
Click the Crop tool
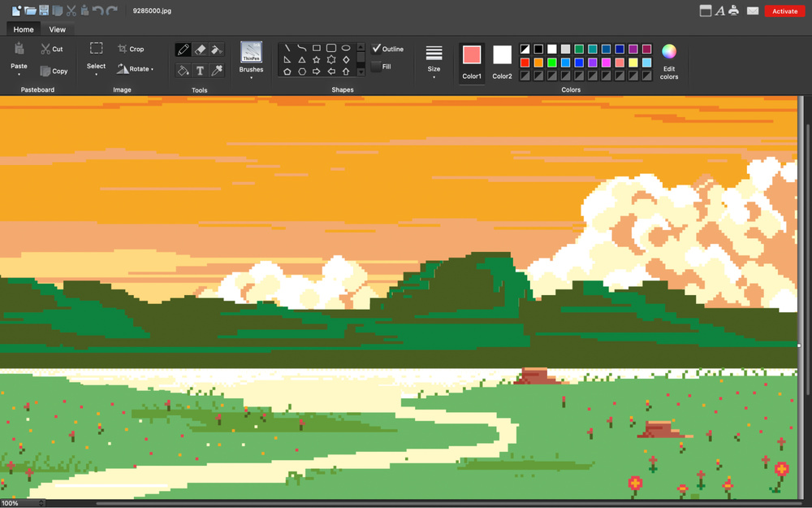(132, 48)
